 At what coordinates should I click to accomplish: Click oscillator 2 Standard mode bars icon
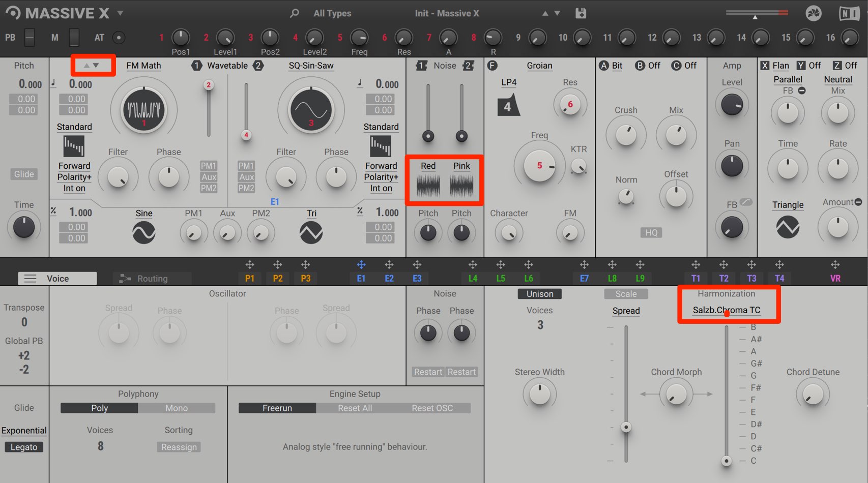tap(381, 146)
